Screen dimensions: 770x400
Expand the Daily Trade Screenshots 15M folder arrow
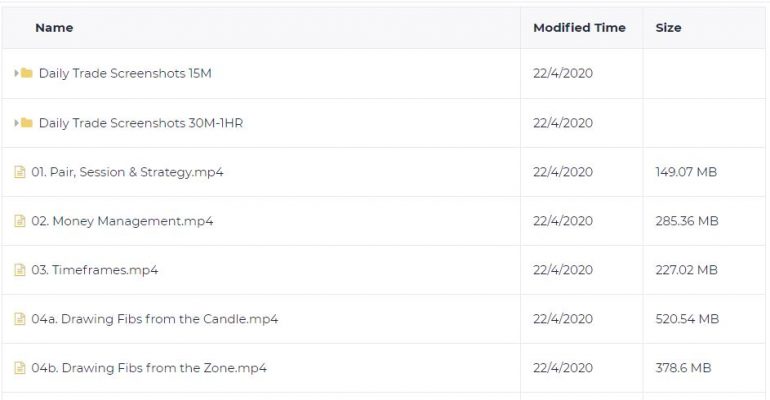click(16, 73)
